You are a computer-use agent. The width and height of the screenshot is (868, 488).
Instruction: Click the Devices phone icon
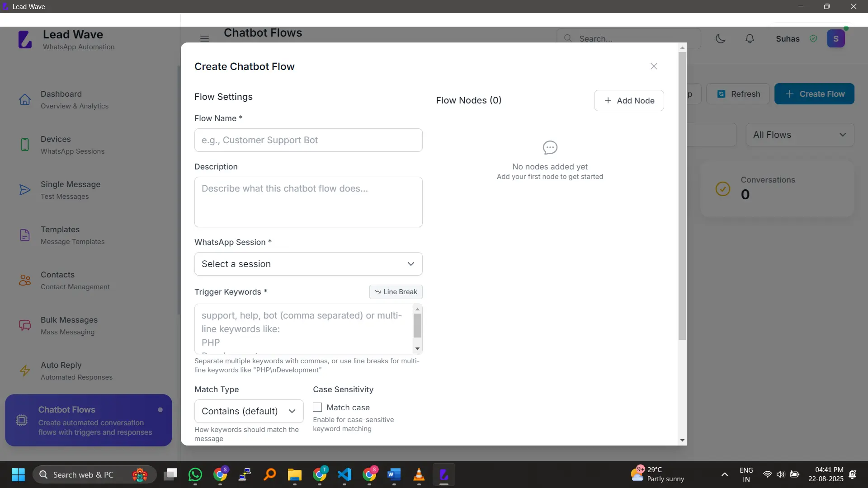pyautogui.click(x=25, y=145)
